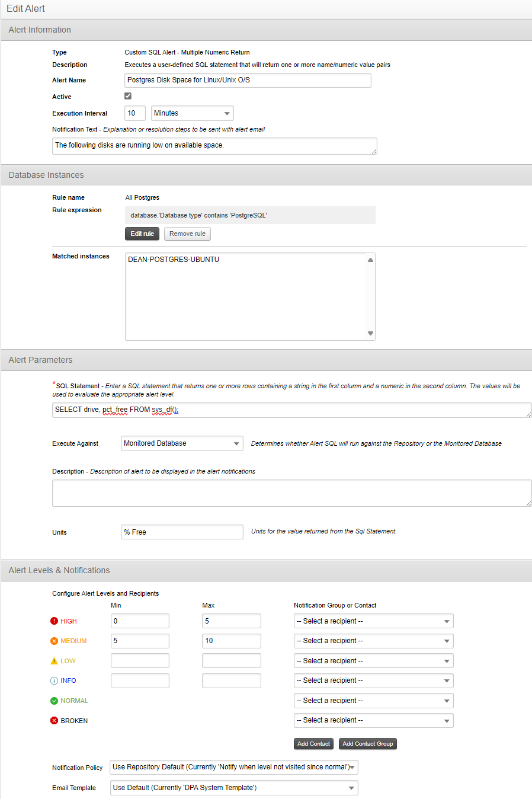Click the yellow LOW warning triangle icon
The image size is (532, 799).
pos(54,661)
